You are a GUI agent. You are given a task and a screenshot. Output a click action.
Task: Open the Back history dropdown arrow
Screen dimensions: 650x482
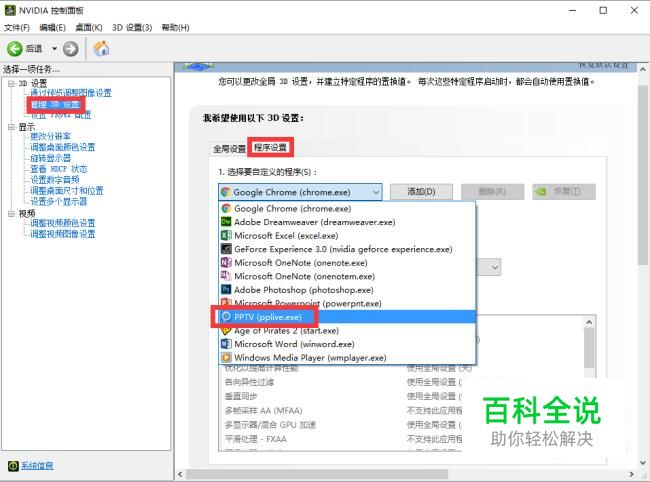pos(54,49)
